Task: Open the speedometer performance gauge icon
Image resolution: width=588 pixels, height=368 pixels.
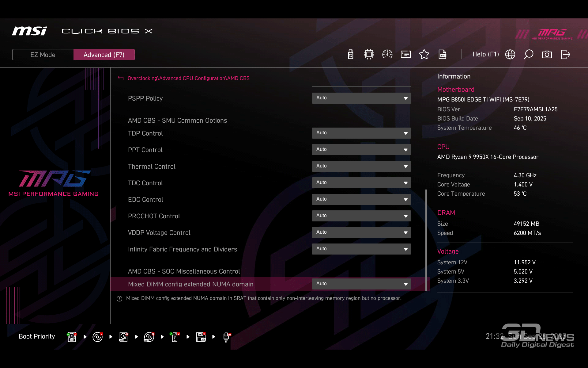Action: point(387,55)
